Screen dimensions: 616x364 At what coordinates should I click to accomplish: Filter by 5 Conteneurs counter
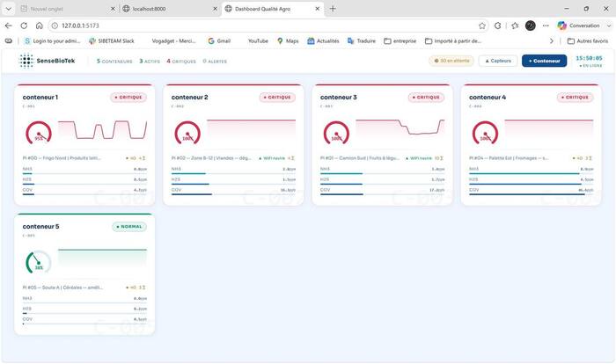coord(114,62)
